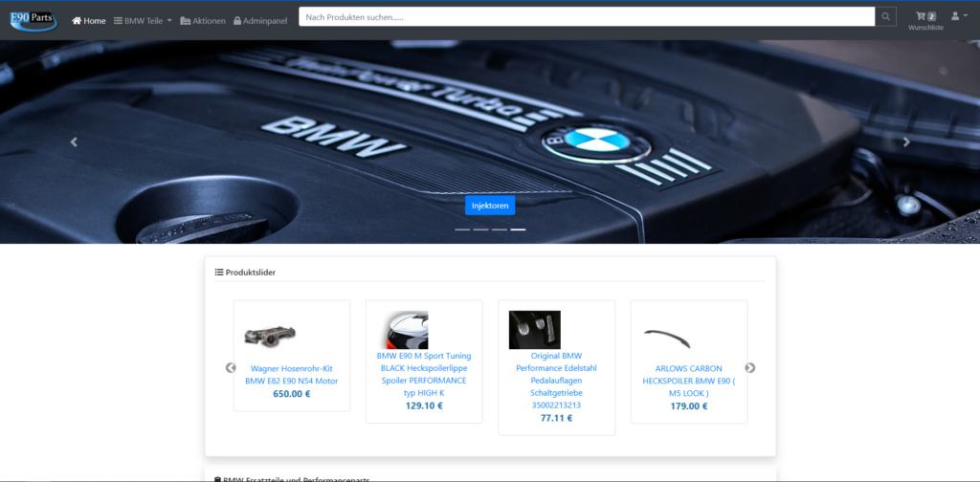Image resolution: width=980 pixels, height=482 pixels.
Task: Open ARLOWS CARBON HECKSPOILER link
Action: [x=689, y=381]
